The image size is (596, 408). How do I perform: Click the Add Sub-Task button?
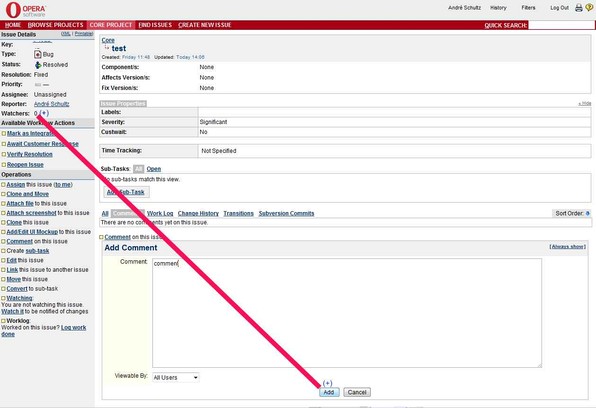coord(126,192)
